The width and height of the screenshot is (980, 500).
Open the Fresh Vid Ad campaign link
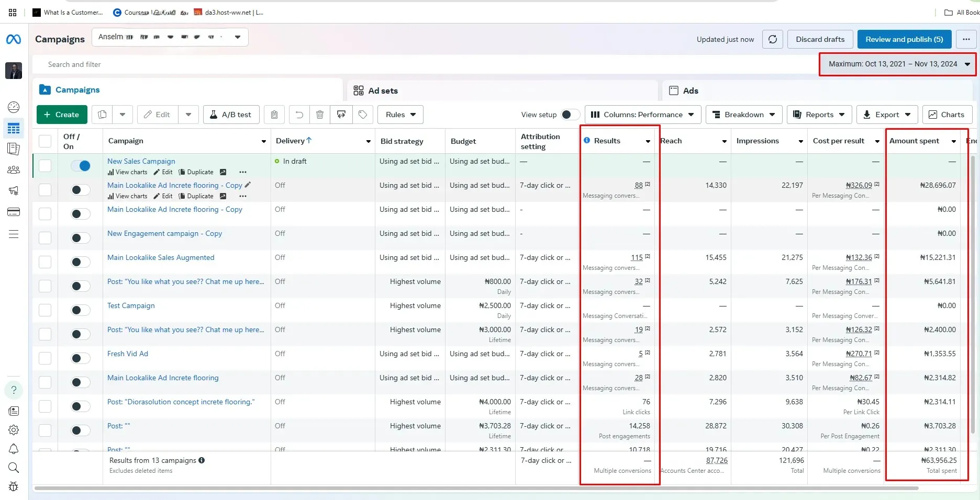coord(128,354)
